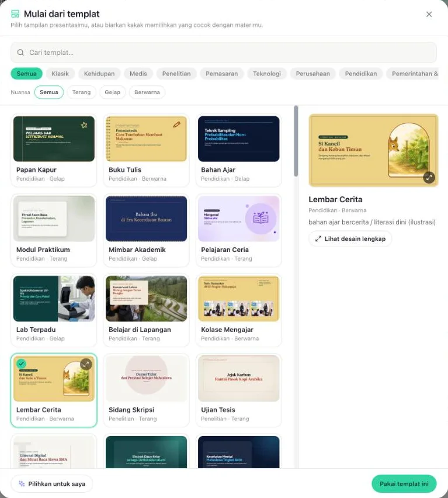448x498 pixels.
Task: Click the expand icon on the preview image
Action: pyautogui.click(x=429, y=178)
